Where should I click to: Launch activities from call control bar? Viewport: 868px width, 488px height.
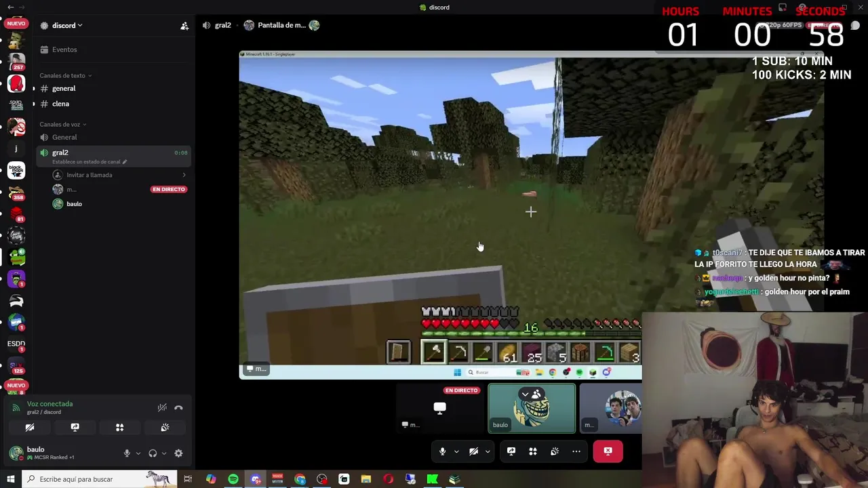(x=533, y=451)
